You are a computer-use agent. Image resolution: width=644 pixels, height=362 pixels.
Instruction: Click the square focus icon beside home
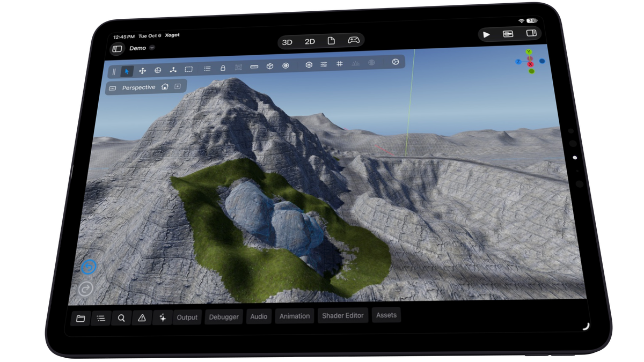coord(178,86)
